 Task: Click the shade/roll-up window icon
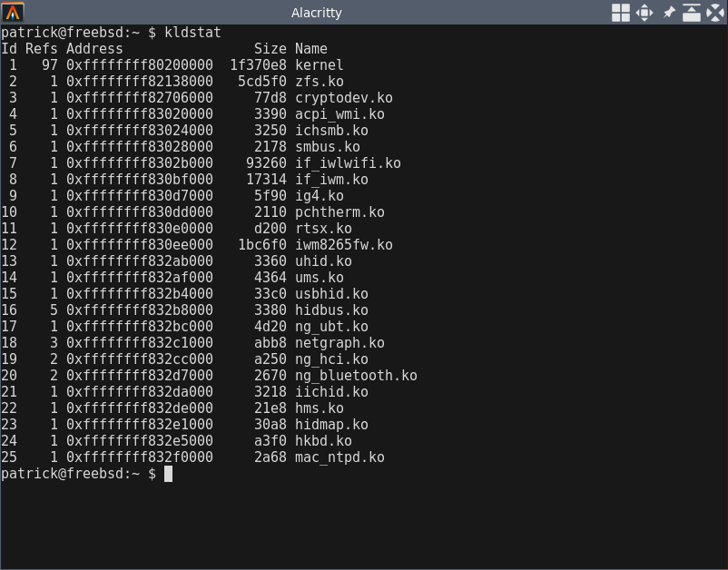click(x=692, y=13)
